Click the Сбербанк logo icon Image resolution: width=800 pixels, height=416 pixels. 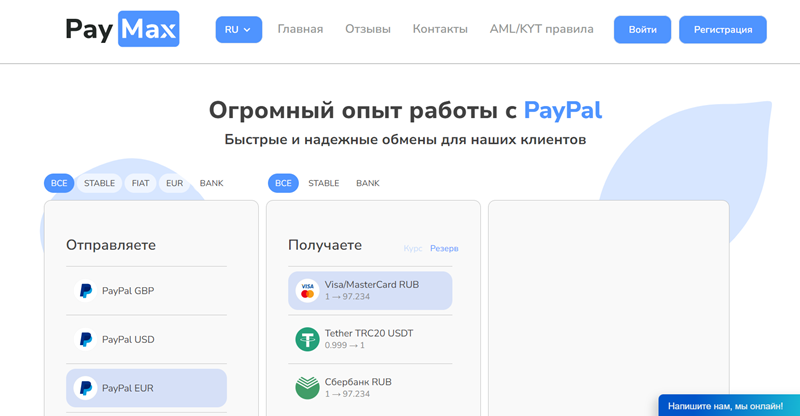(x=308, y=388)
